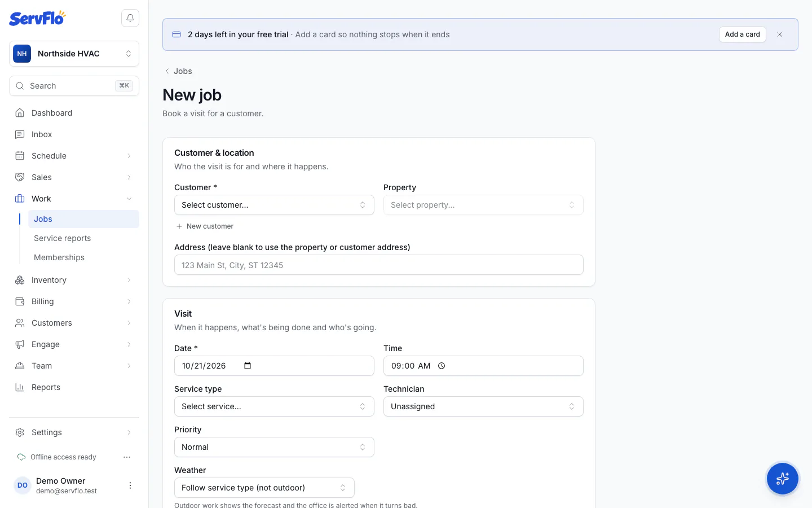Click the Add a card button

point(742,34)
